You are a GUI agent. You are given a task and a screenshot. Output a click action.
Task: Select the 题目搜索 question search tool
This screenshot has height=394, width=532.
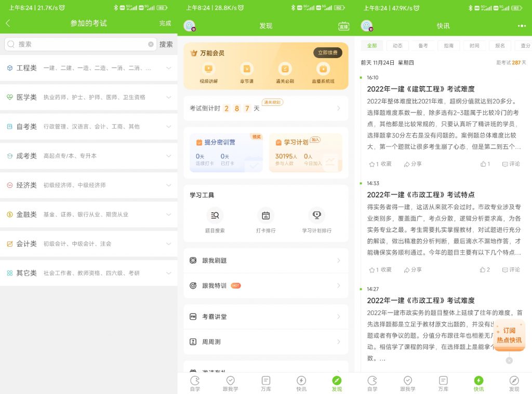(x=215, y=219)
